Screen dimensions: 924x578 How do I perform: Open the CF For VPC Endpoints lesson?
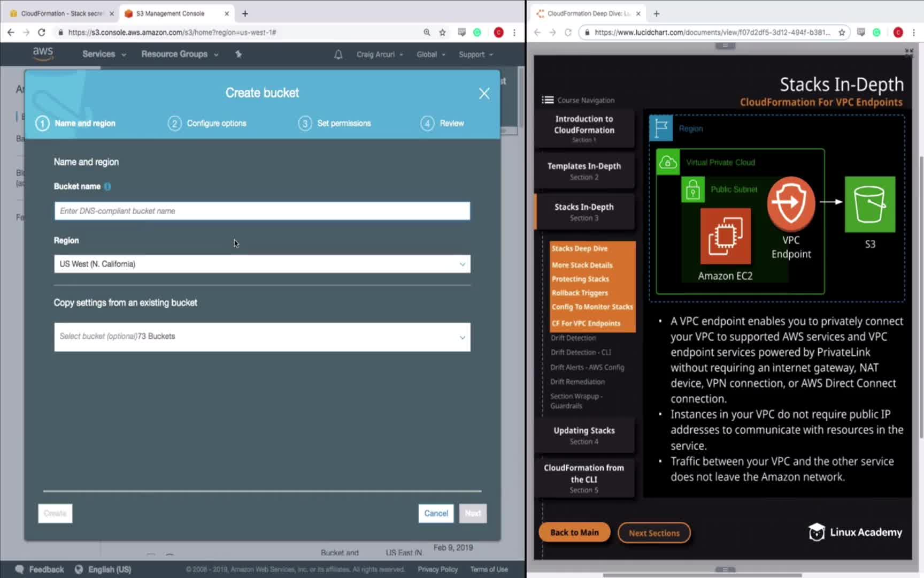click(586, 323)
